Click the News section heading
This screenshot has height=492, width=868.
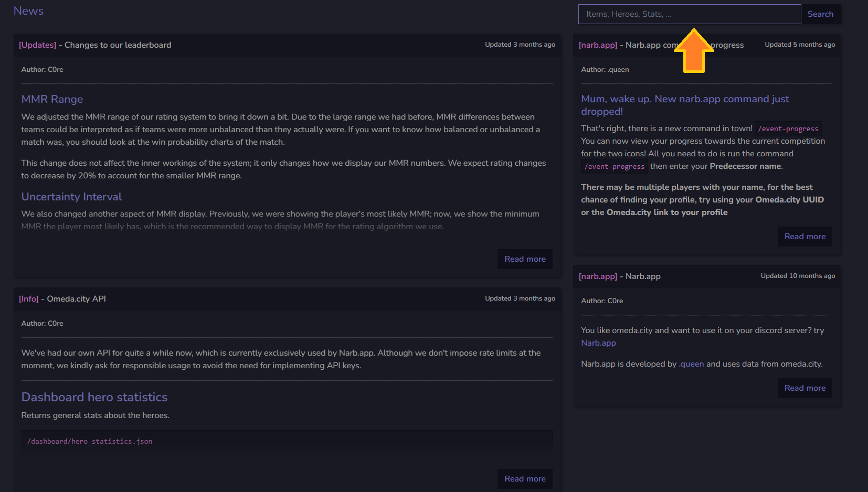[28, 11]
